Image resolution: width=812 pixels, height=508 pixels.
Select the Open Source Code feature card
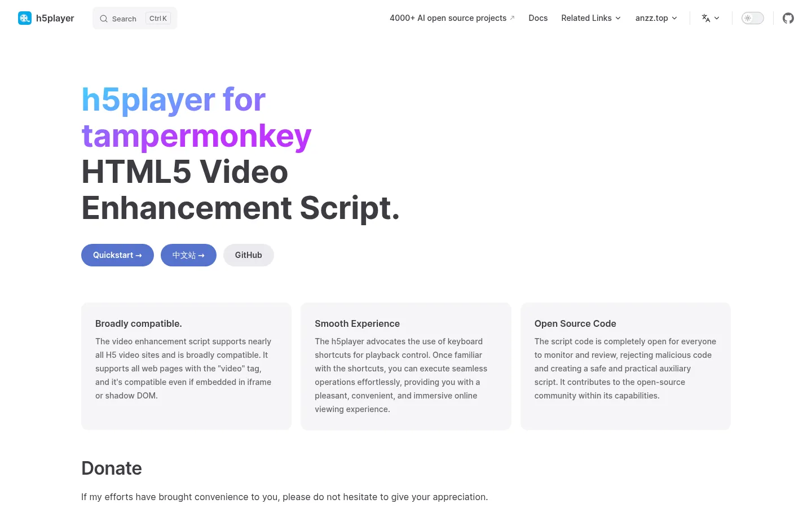625,366
